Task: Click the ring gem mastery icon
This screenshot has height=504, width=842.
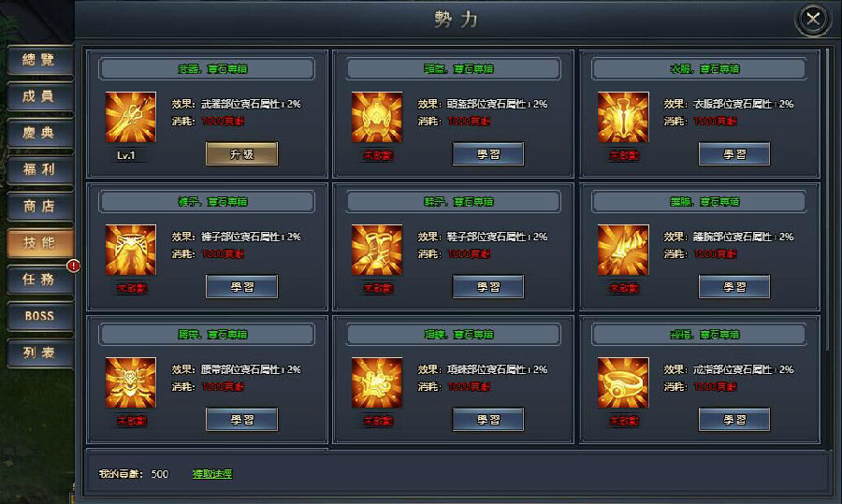Action: pyautogui.click(x=623, y=382)
